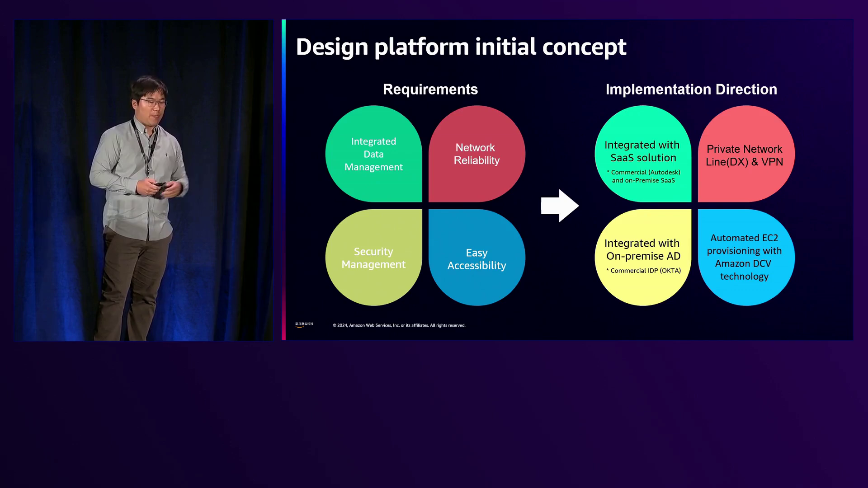Click the Design platform initial concept title
The width and height of the screenshot is (868, 488).
pos(461,47)
